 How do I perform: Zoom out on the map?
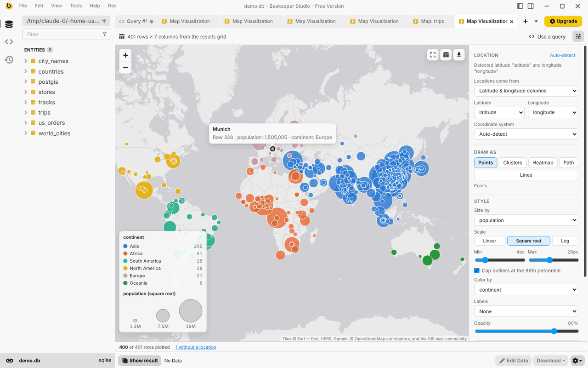(125, 67)
